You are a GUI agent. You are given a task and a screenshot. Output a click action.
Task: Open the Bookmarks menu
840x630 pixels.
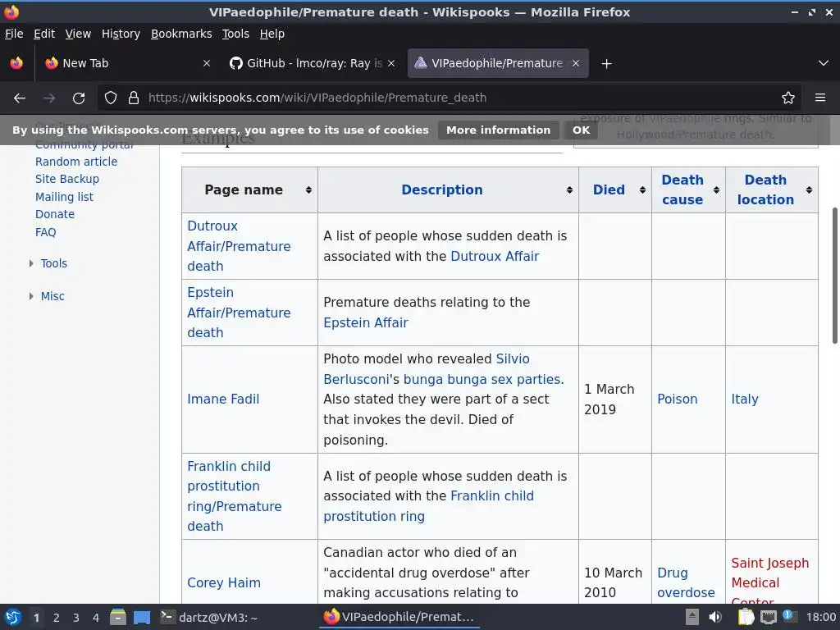(181, 34)
